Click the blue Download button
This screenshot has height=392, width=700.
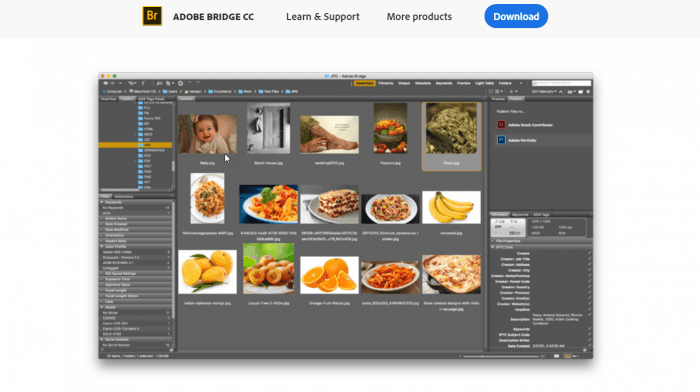point(516,17)
